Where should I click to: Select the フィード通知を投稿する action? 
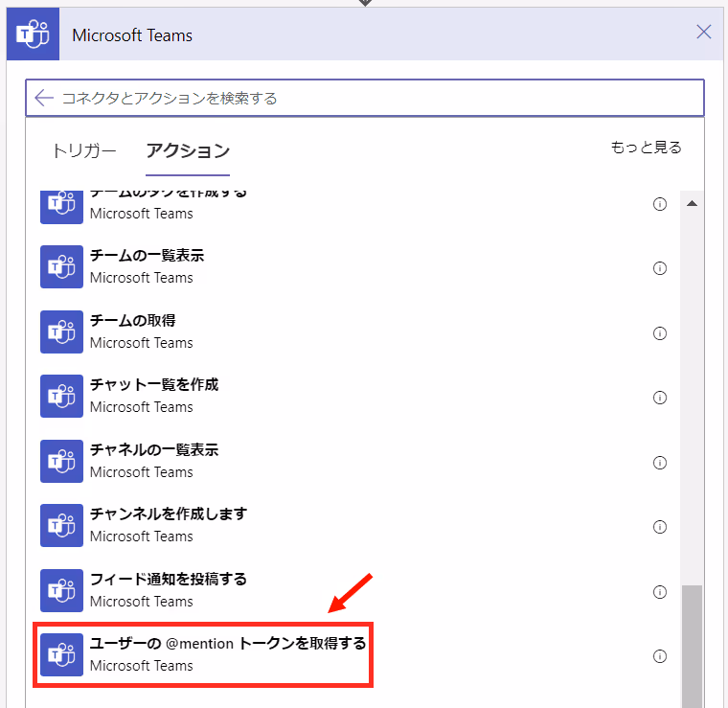(x=355, y=590)
